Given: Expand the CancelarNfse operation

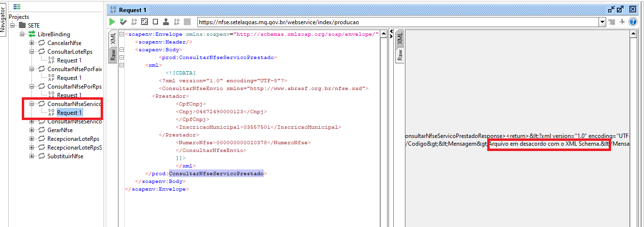Looking at the screenshot, I should pyautogui.click(x=31, y=43).
